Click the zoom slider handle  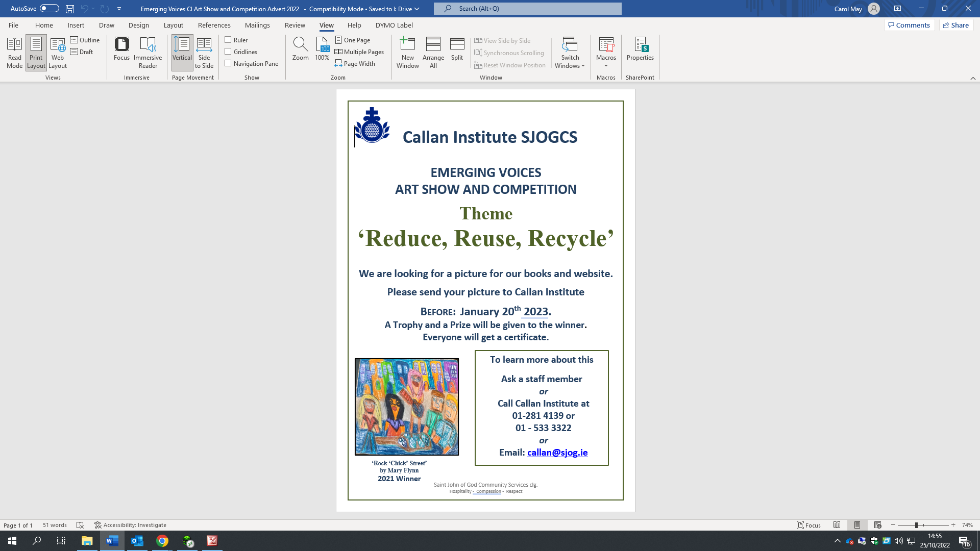[916, 525]
